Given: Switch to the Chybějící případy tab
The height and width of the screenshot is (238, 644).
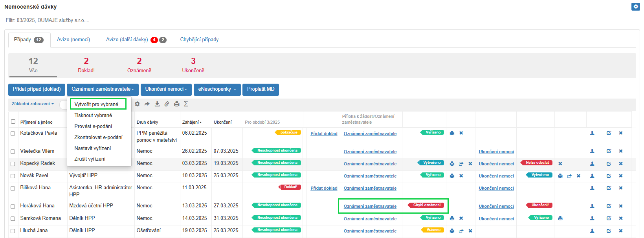Looking at the screenshot, I should pyautogui.click(x=199, y=40).
